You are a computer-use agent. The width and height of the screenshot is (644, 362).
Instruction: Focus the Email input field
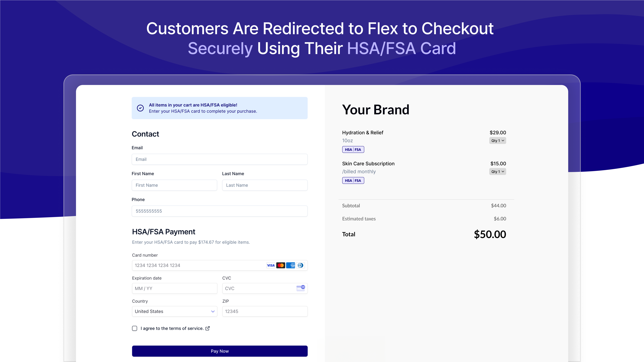click(x=219, y=159)
